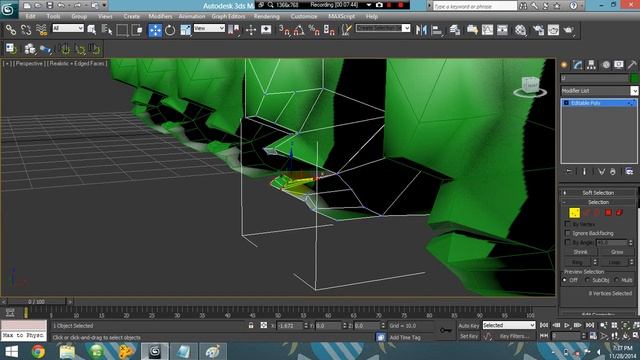Click the Align tool icon
The height and width of the screenshot is (360, 640).
pos(437,30)
